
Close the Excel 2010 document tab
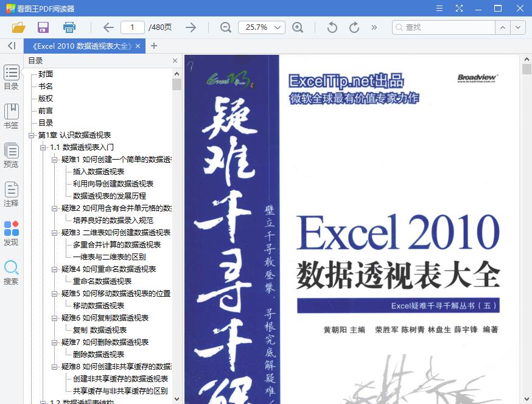pyautogui.click(x=138, y=46)
